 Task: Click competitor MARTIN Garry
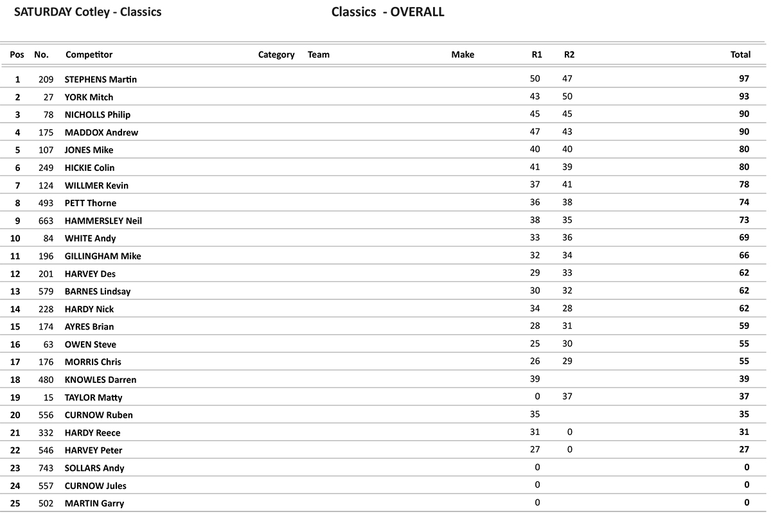[x=94, y=504]
